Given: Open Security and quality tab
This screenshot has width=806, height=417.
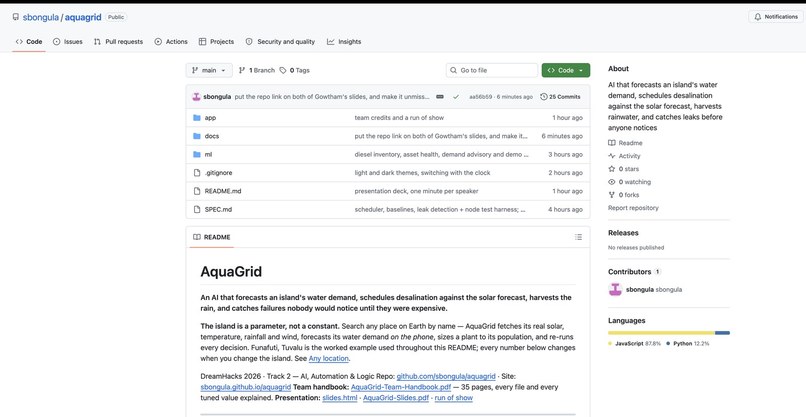Looking at the screenshot, I should pos(280,42).
